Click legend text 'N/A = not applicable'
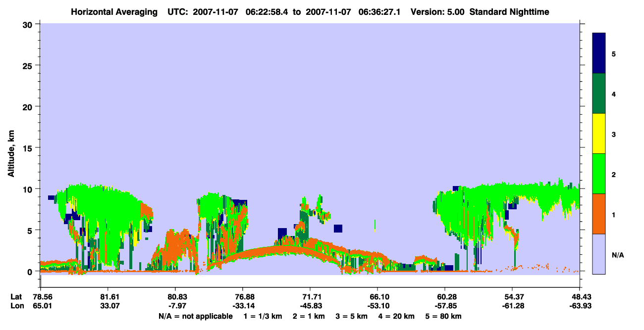 coord(196,316)
